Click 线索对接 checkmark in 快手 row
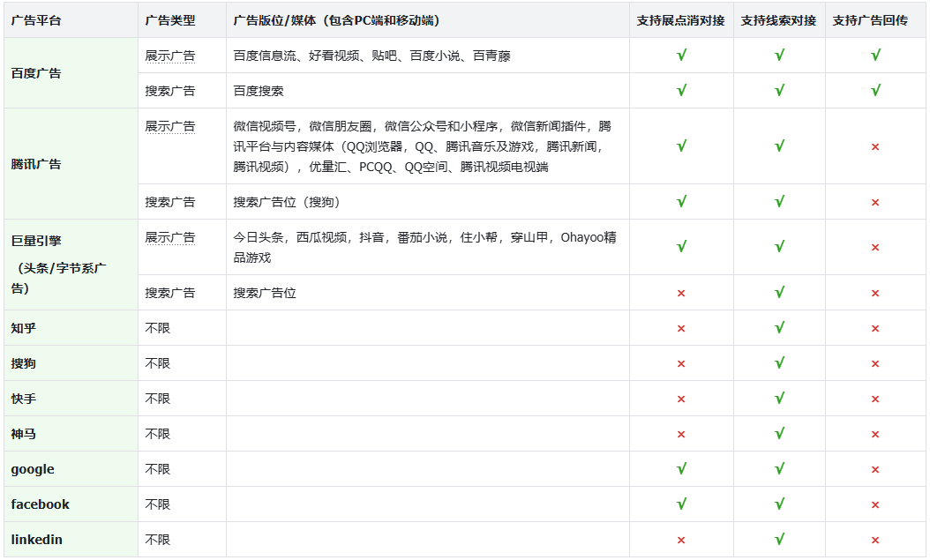The width and height of the screenshot is (930, 560). click(779, 398)
